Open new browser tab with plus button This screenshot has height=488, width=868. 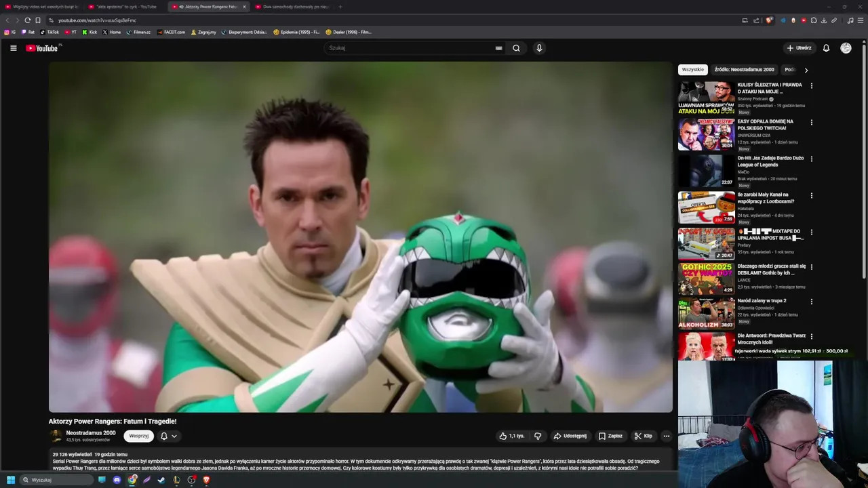340,7
